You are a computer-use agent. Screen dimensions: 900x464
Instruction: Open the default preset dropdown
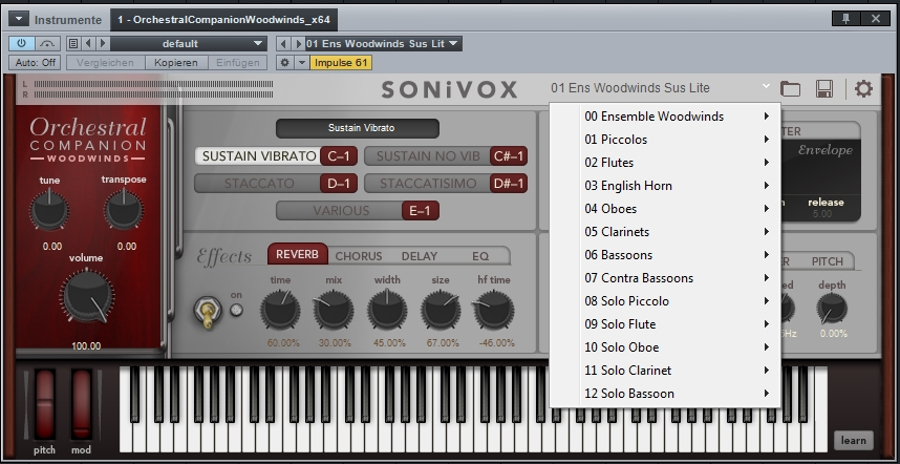click(x=188, y=44)
